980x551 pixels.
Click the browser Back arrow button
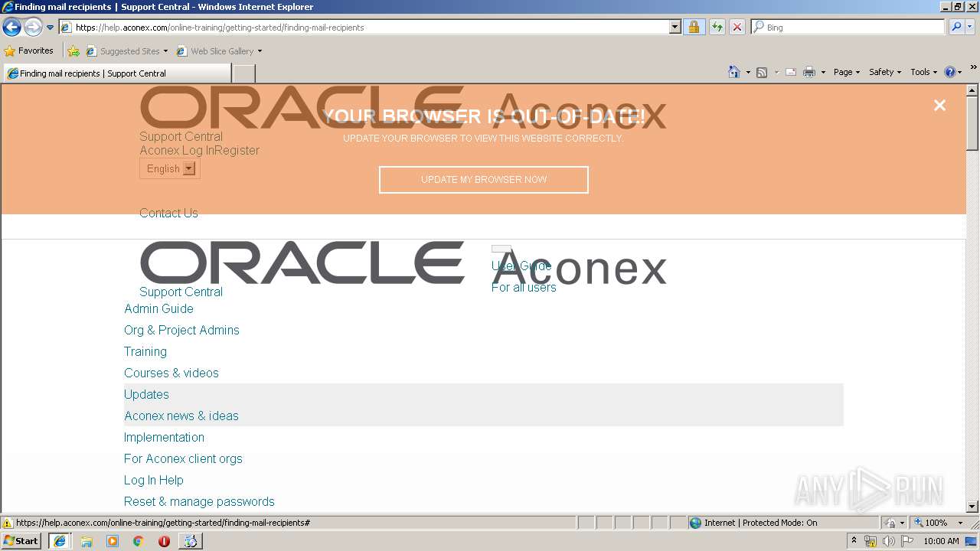11,28
